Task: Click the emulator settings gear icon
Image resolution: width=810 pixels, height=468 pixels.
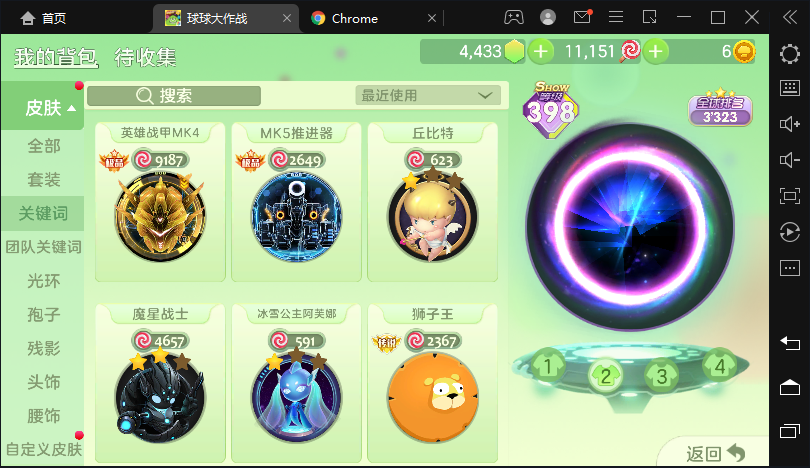Action: pyautogui.click(x=789, y=54)
